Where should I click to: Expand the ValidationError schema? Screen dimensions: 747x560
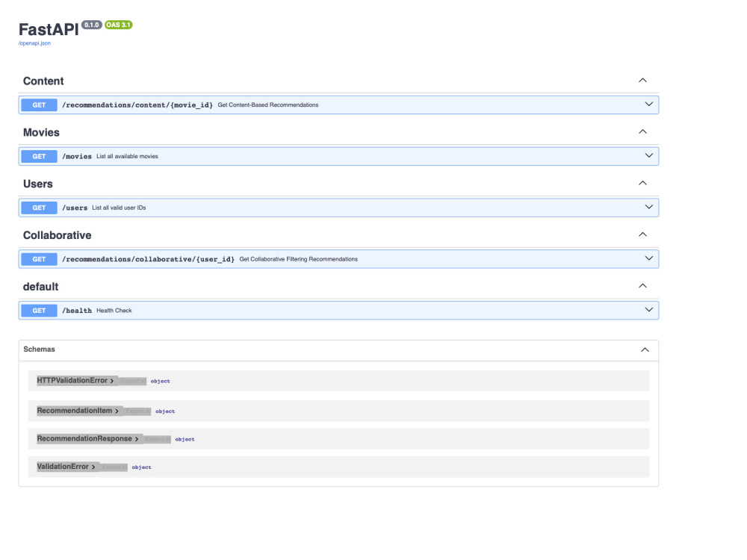tap(66, 467)
